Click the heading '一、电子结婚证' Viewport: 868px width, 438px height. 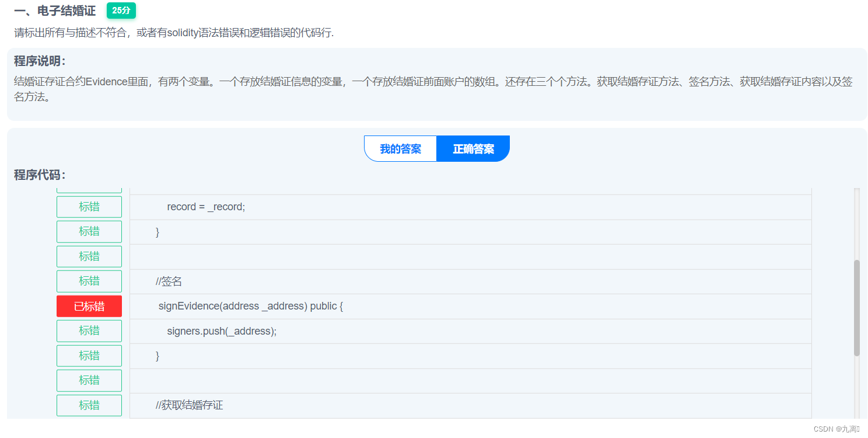click(55, 11)
